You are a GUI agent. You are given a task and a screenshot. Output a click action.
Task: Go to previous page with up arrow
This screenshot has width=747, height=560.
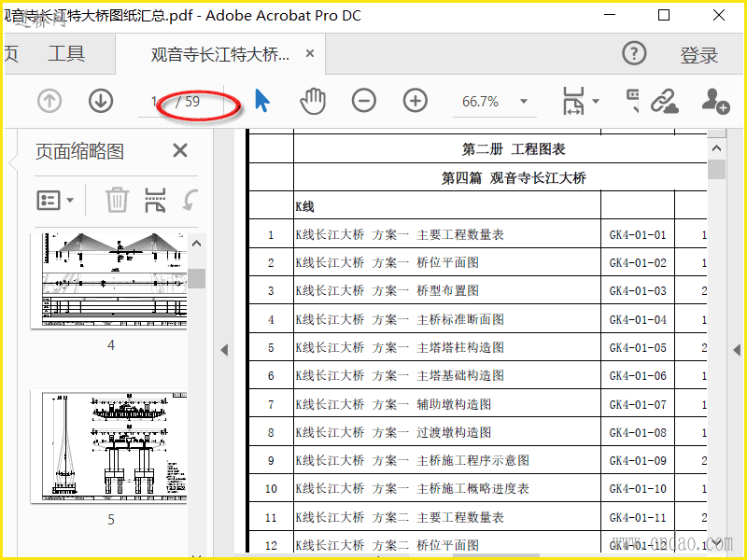pos(49,101)
